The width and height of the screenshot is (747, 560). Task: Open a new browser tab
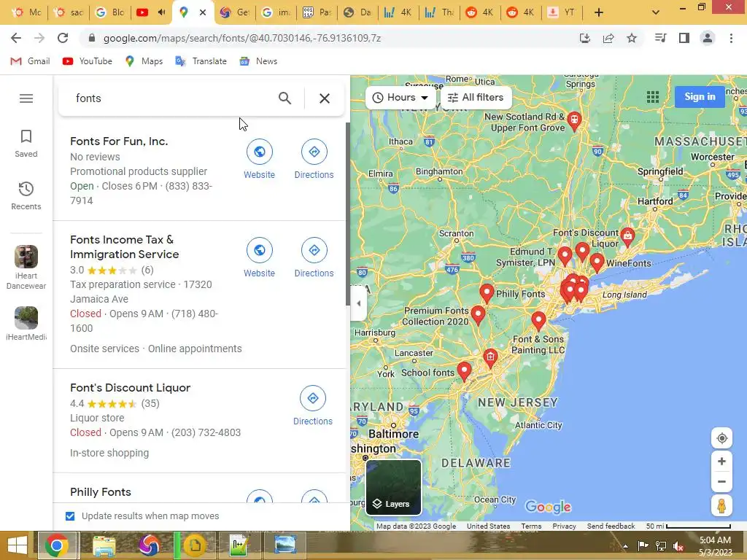point(599,12)
